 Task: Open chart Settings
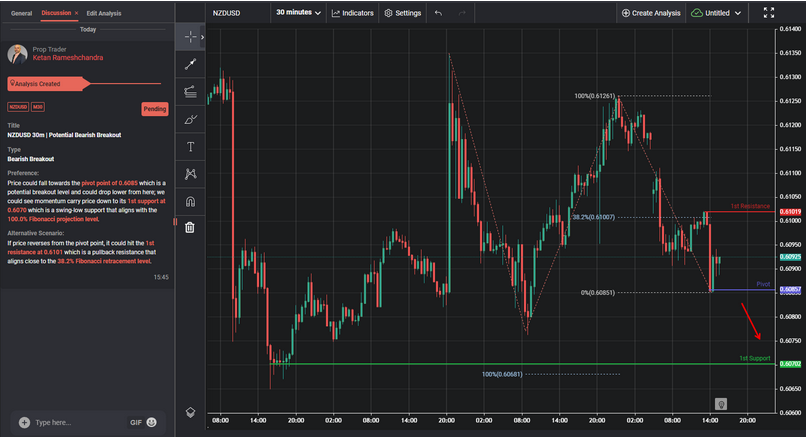pyautogui.click(x=403, y=13)
